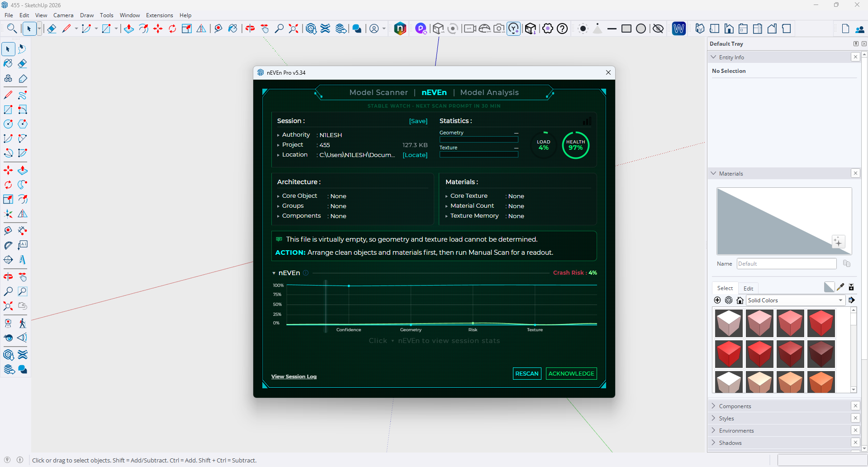Viewport: 868px width, 467px height.
Task: Open the Extensions menu
Action: point(159,15)
